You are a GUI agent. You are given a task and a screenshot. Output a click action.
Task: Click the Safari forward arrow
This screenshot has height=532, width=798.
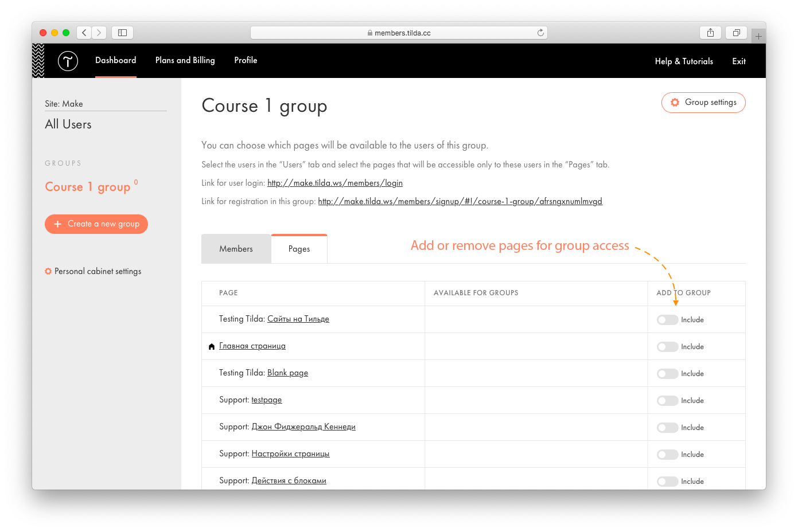click(99, 33)
